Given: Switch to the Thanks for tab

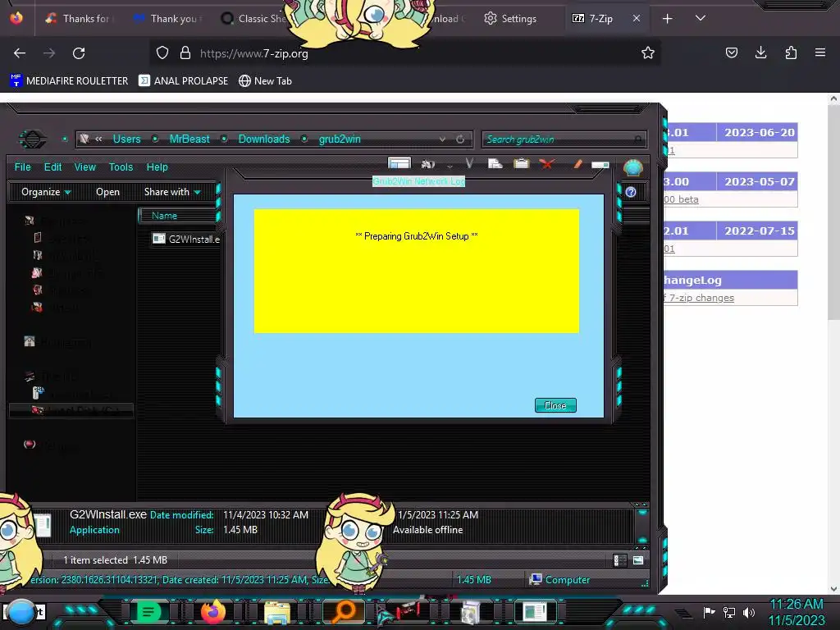Looking at the screenshot, I should coord(78,19).
